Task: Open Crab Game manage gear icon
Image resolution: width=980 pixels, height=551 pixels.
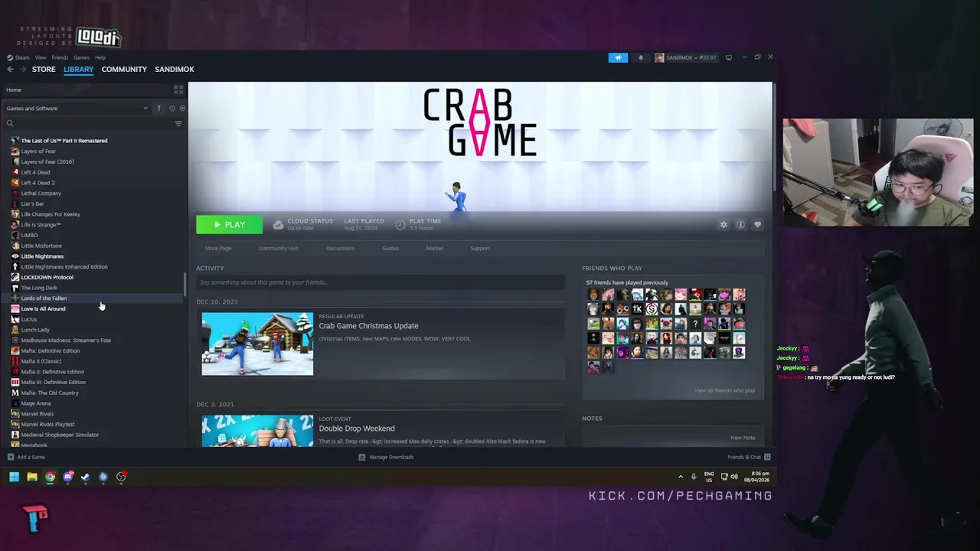Action: click(724, 224)
